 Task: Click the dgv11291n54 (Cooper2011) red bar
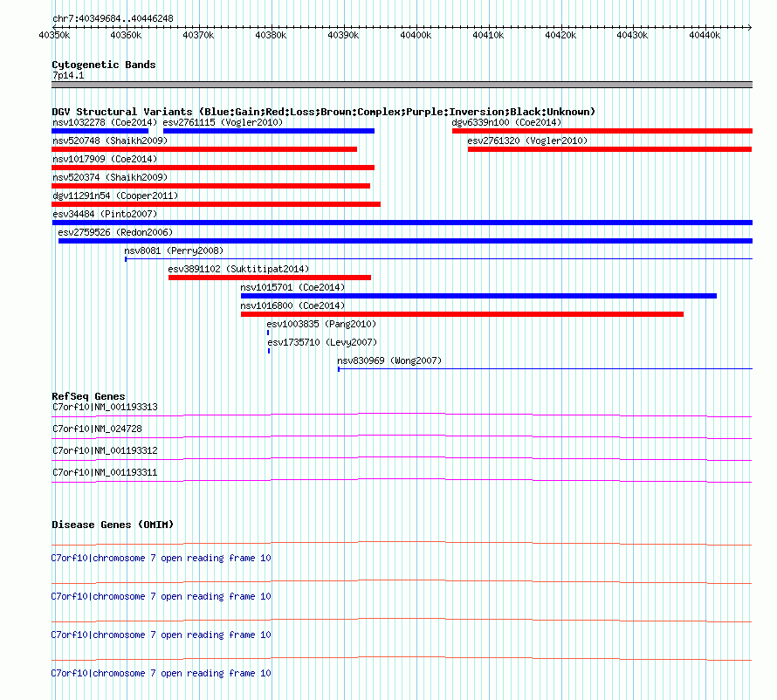216,204
